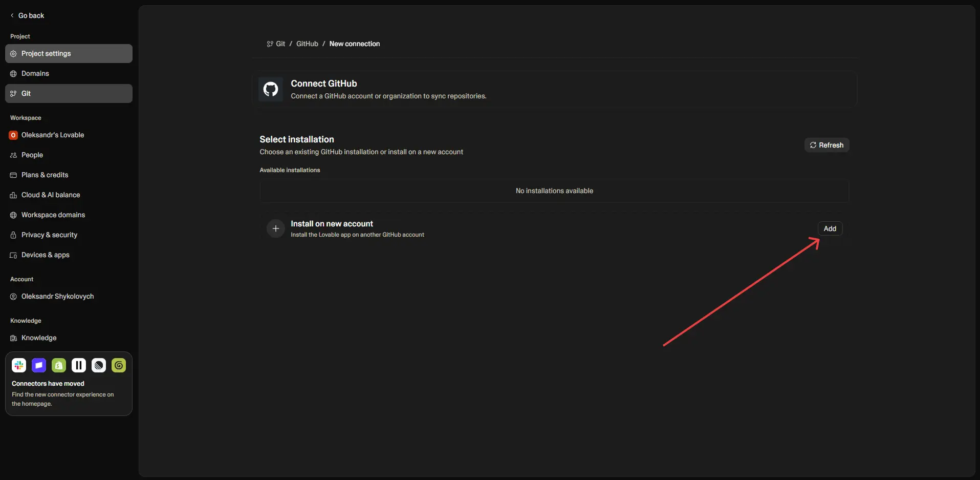
Task: Open Oleksandr Shykolovych account settings
Action: coord(69,296)
